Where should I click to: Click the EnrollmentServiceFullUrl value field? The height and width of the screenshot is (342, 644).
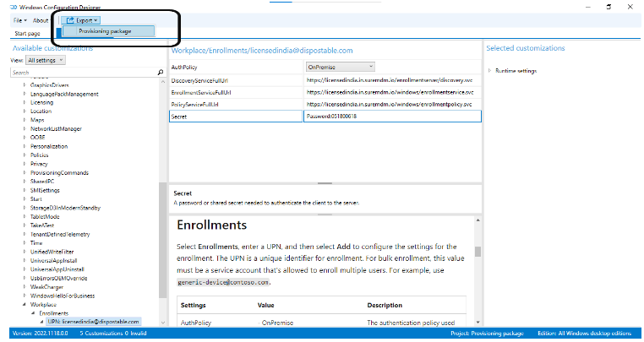click(x=392, y=92)
